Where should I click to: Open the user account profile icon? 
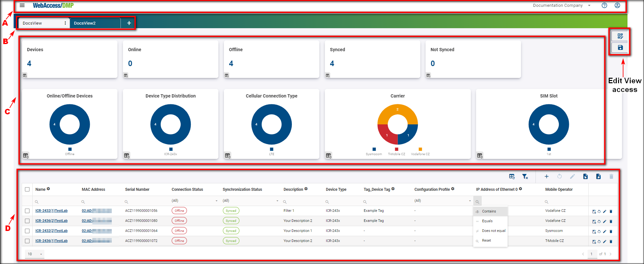point(617,6)
